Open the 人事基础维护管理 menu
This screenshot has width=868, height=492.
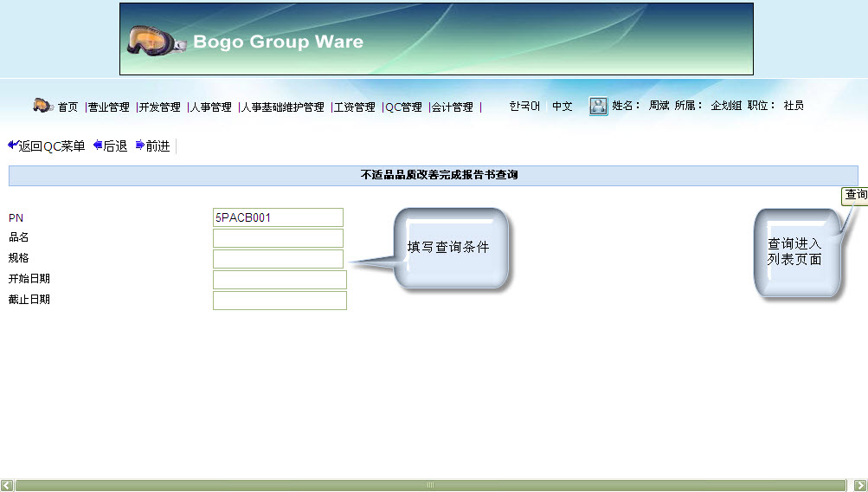point(282,107)
